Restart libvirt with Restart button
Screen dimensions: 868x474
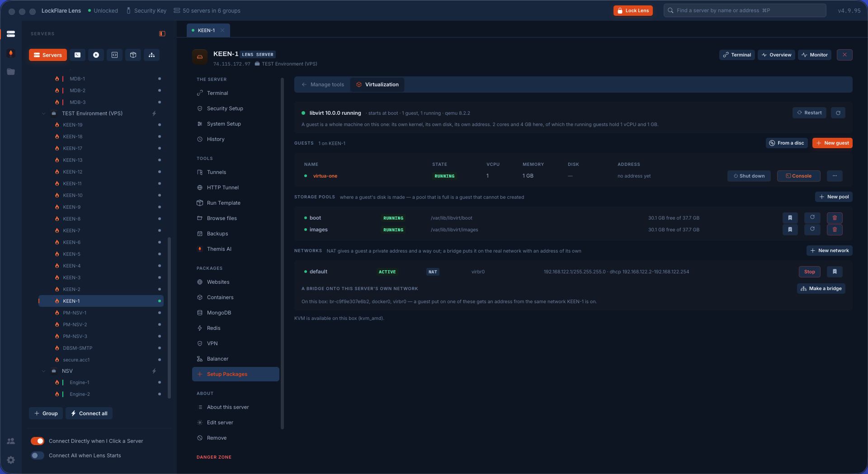[x=809, y=113]
